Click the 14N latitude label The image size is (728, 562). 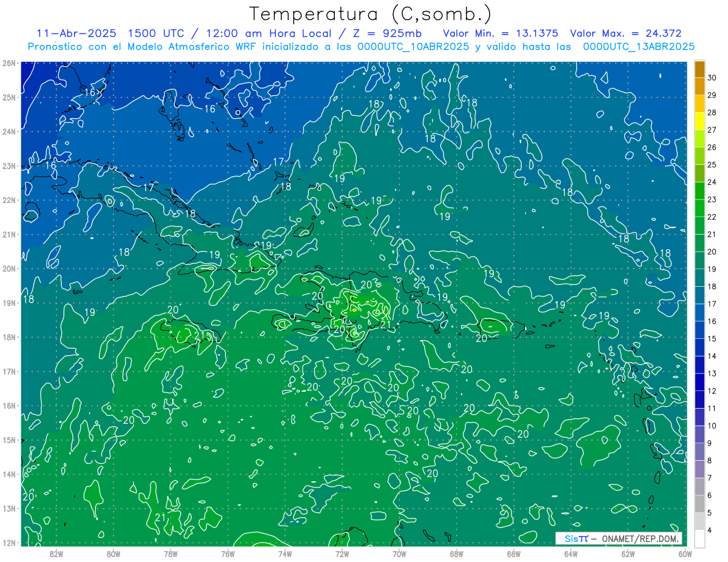[8, 474]
